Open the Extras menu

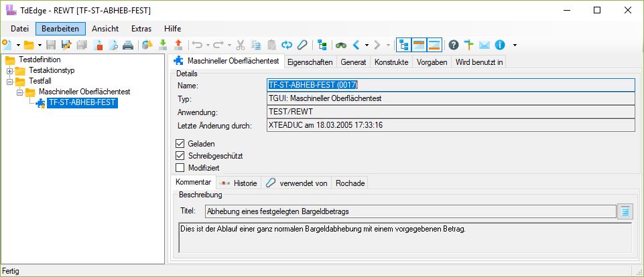point(141,29)
